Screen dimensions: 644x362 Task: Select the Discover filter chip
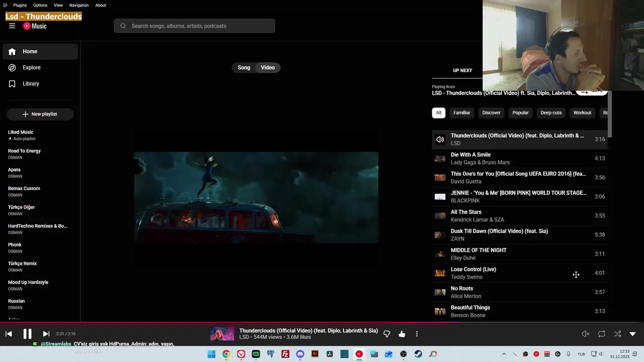point(492,113)
